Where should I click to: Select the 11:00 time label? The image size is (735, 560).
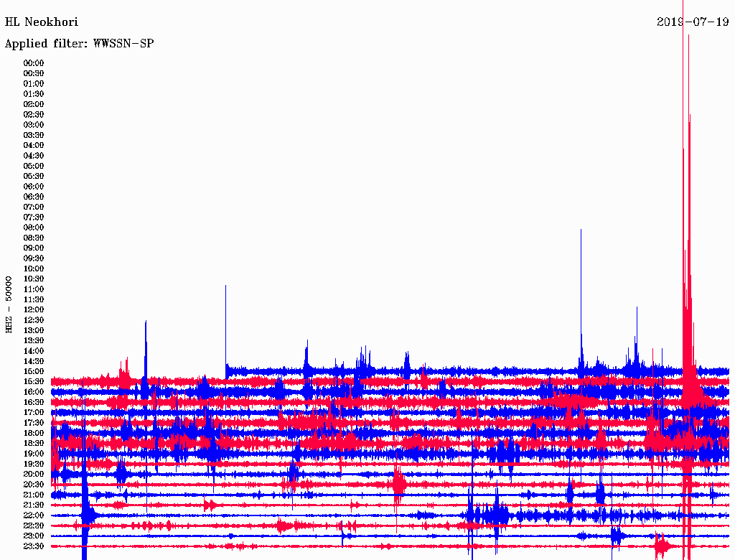click(x=34, y=289)
